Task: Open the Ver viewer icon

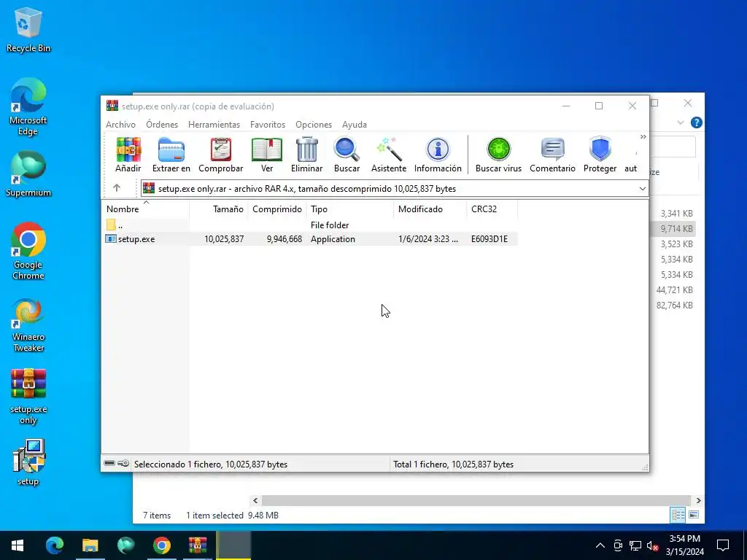Action: [267, 155]
